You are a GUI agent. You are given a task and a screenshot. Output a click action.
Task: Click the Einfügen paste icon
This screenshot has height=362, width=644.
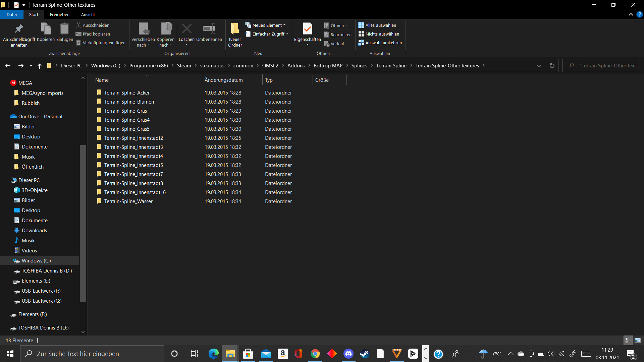(x=64, y=29)
